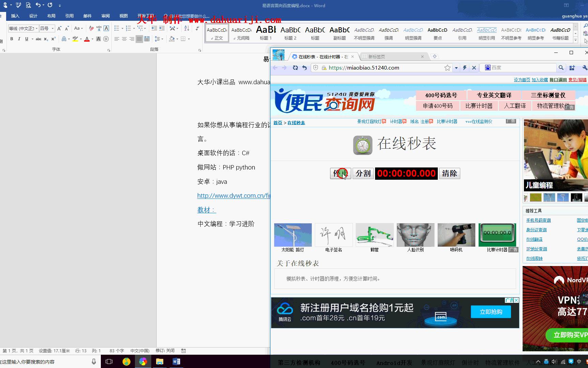
Task: Open the 引用 ribbon tab
Action: (69, 16)
